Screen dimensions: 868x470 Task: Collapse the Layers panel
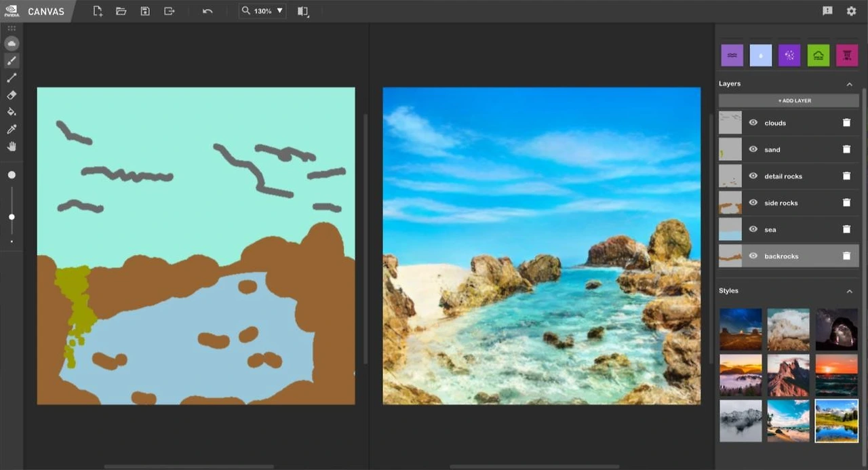coord(849,84)
